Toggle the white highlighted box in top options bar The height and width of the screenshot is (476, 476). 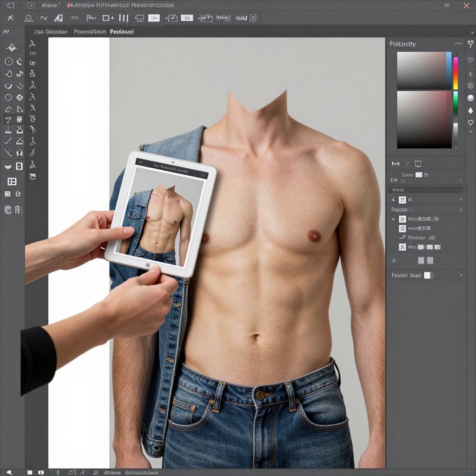click(154, 18)
